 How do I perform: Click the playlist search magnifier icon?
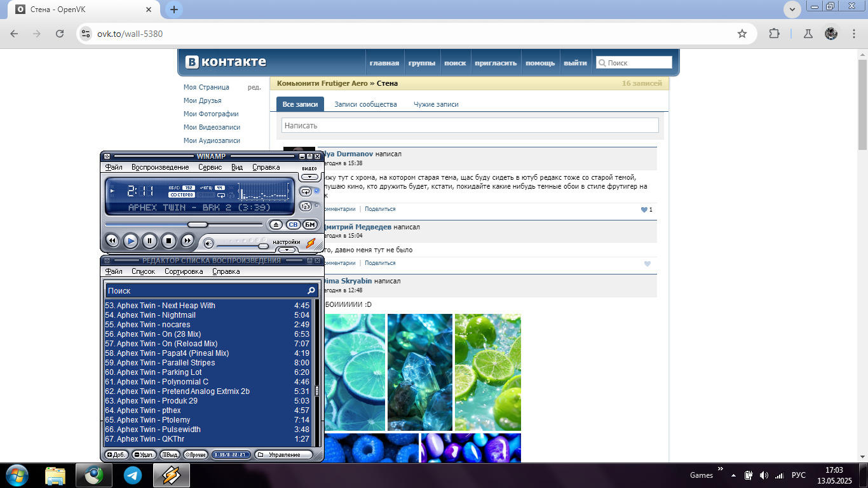[x=311, y=290]
